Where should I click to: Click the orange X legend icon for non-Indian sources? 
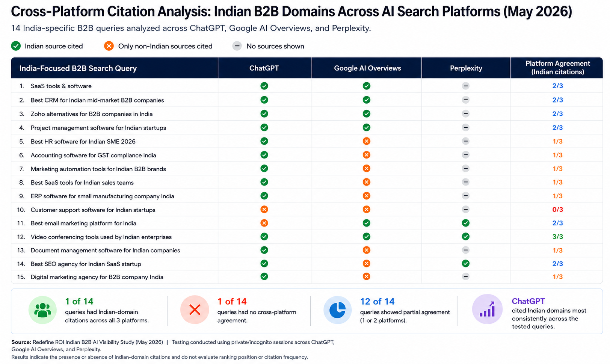(109, 46)
